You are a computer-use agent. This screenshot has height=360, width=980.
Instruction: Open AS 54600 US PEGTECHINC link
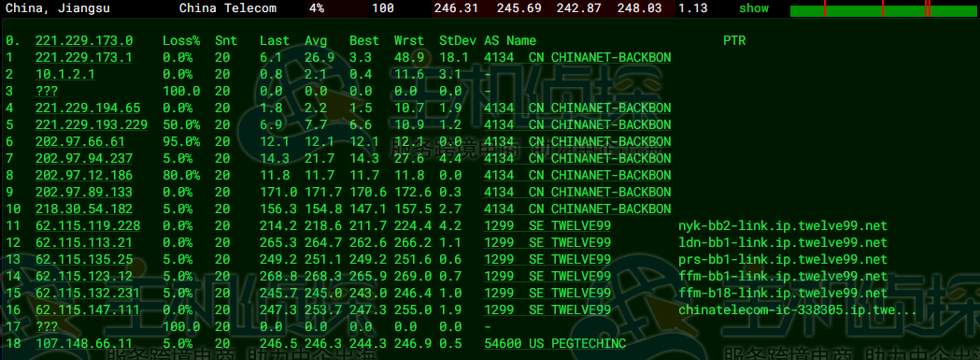[555, 343]
